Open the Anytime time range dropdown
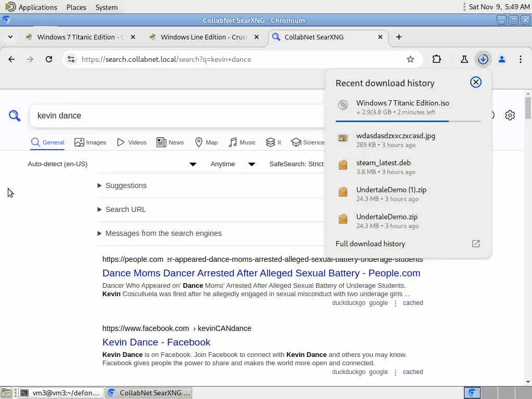This screenshot has height=399, width=532. tap(233, 164)
